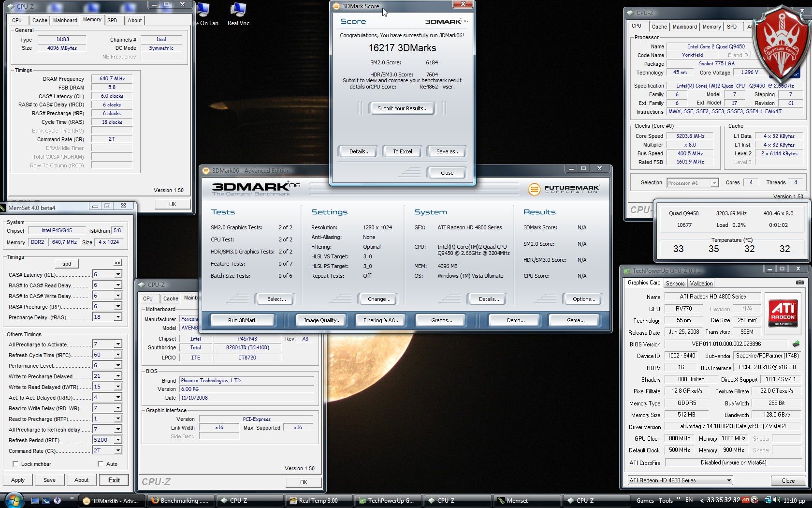The image size is (812, 508).
Task: Click the taskbar clock
Action: tap(794, 501)
